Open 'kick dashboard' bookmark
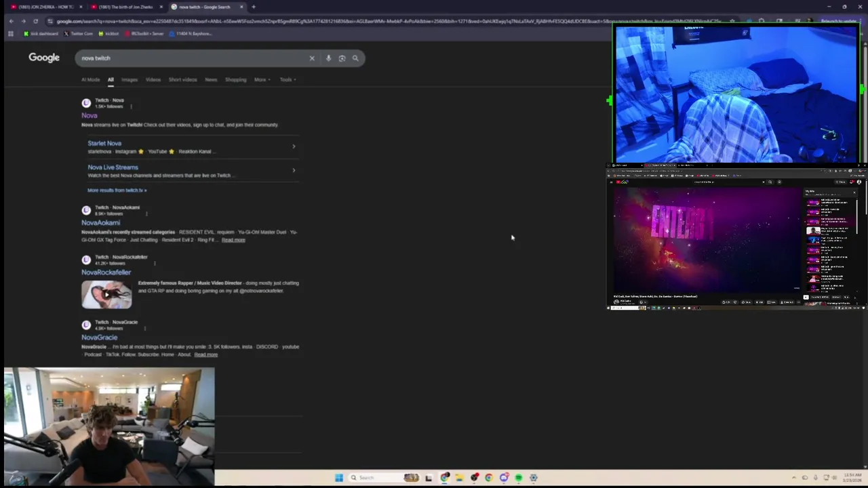The image size is (868, 488). tap(41, 33)
